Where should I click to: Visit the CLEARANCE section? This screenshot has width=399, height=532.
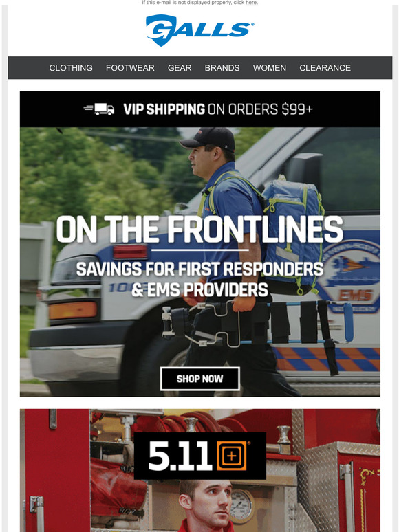pyautogui.click(x=325, y=68)
